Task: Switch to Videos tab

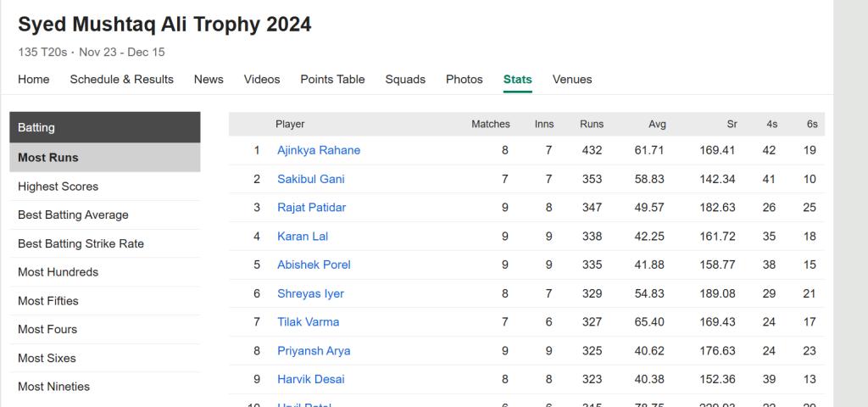Action: (262, 79)
